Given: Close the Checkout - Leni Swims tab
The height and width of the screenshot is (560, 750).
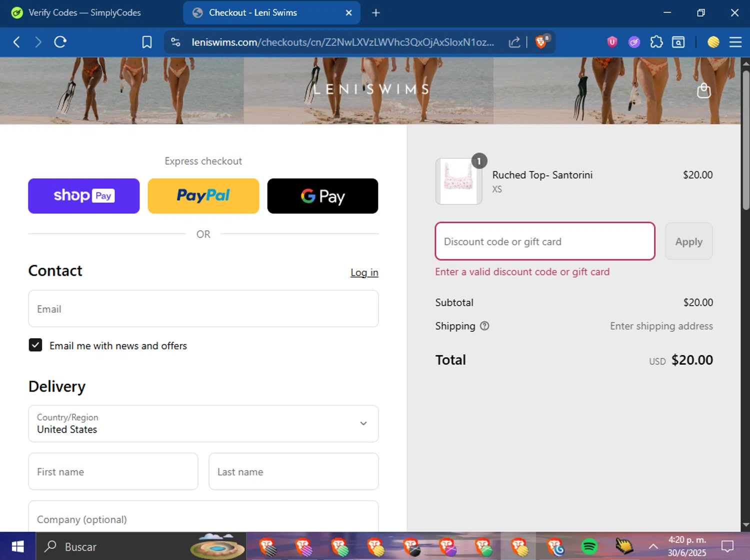Looking at the screenshot, I should pyautogui.click(x=349, y=13).
